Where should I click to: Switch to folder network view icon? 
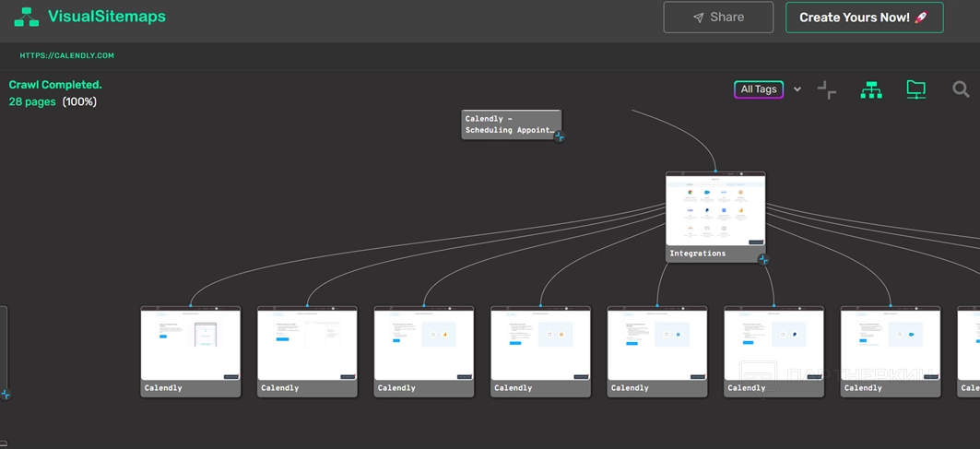915,89
